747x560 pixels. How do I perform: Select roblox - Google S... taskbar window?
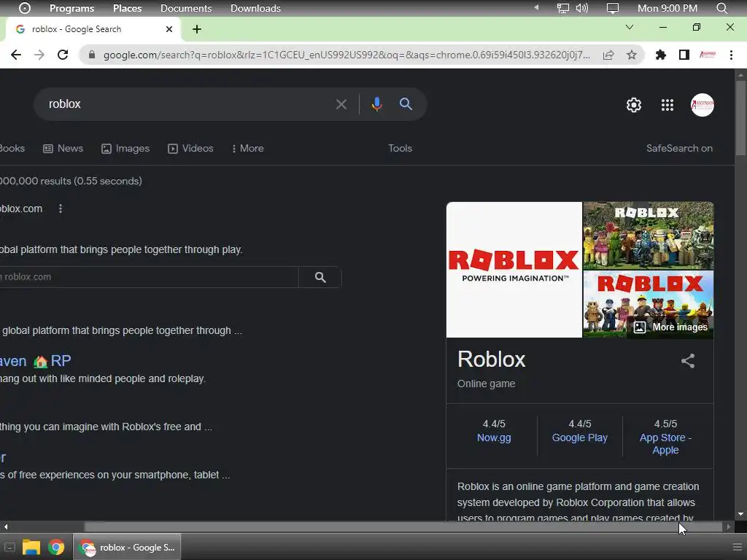tap(127, 547)
